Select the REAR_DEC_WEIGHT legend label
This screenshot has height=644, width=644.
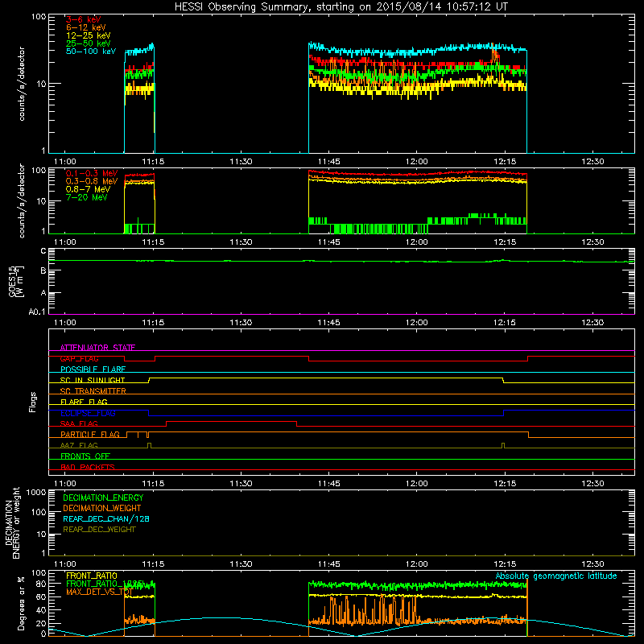tap(99, 530)
